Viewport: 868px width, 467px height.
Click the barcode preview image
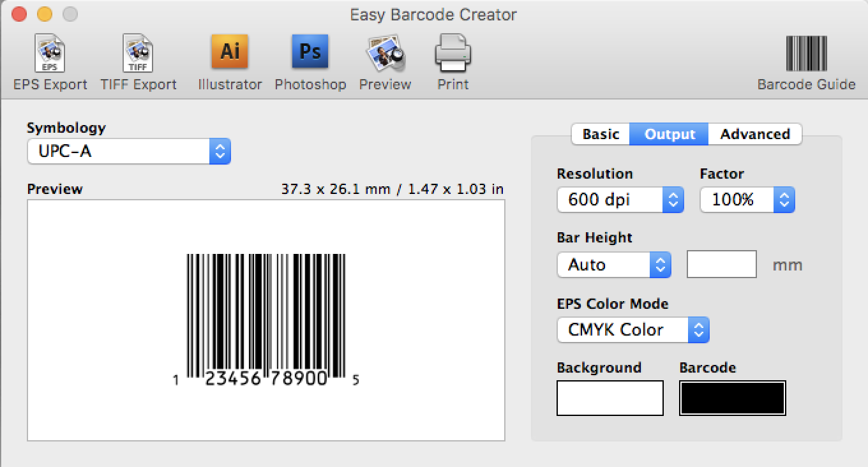(x=266, y=319)
